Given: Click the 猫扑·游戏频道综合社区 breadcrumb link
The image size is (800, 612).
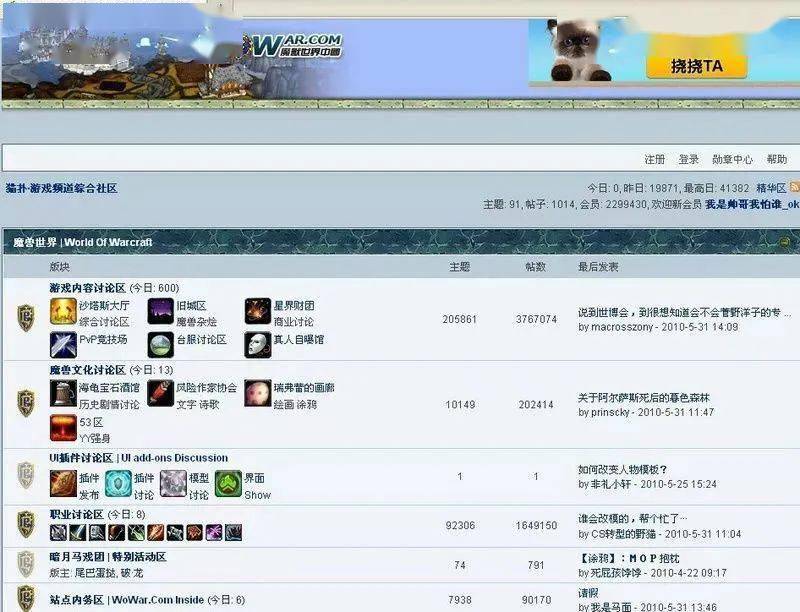Looking at the screenshot, I should tap(61, 188).
